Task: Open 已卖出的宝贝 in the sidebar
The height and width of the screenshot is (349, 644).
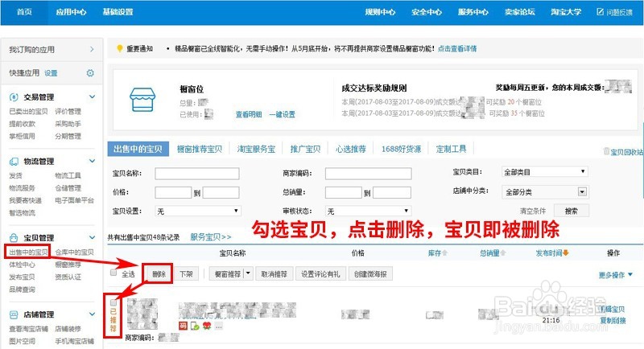Action: tap(28, 111)
